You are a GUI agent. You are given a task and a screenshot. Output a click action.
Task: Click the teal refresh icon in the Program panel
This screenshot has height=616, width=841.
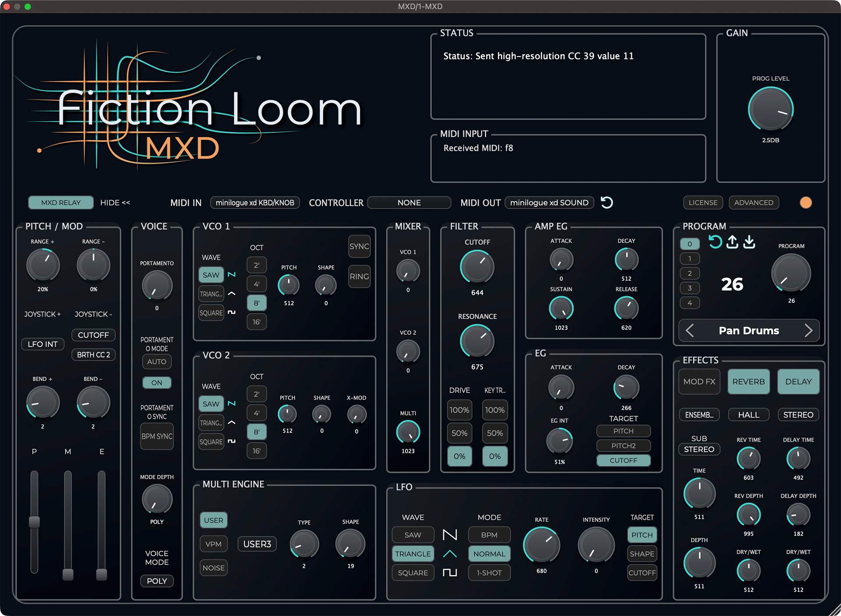[x=715, y=241]
